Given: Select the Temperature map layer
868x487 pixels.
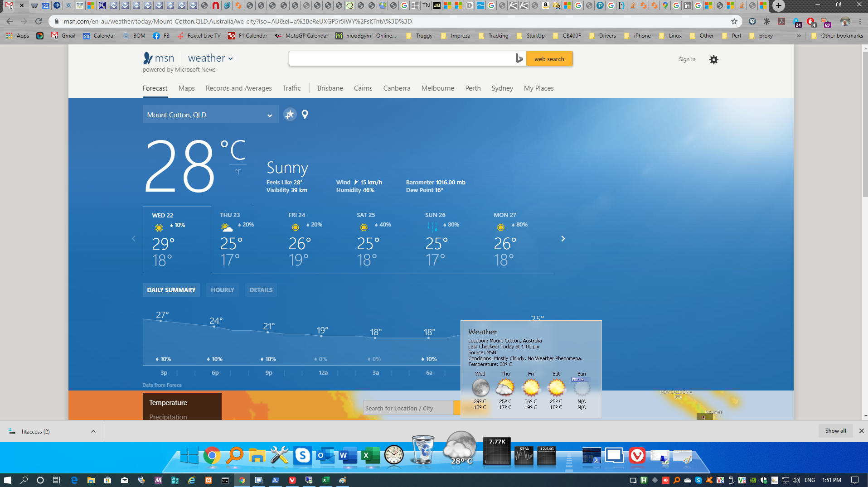Looking at the screenshot, I should pos(168,402).
